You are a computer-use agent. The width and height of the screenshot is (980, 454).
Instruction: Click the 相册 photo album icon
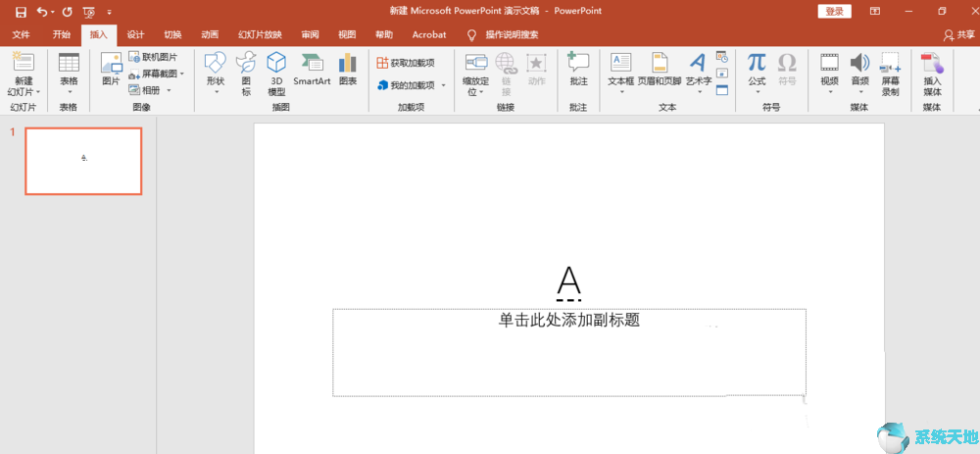click(x=134, y=90)
